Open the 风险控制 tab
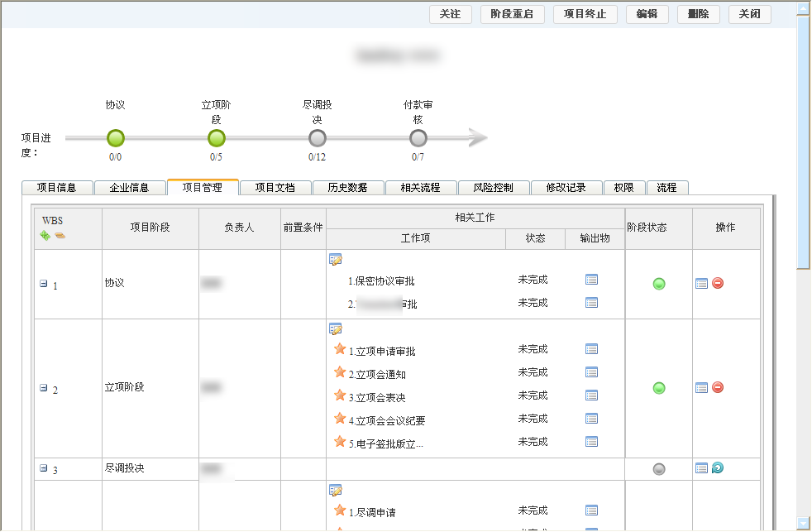The image size is (812, 532). coord(494,187)
